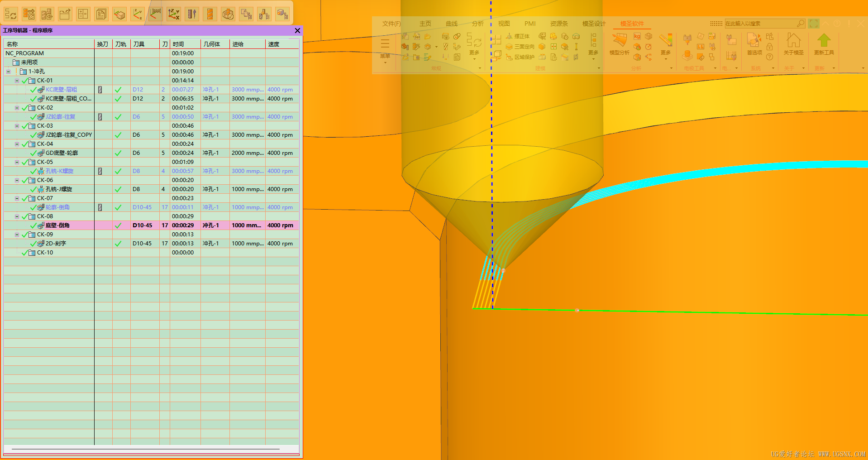Screen dimensions: 868x460
Task: Select the JZ轮廓-往复_COPY operation
Action: (x=69, y=135)
